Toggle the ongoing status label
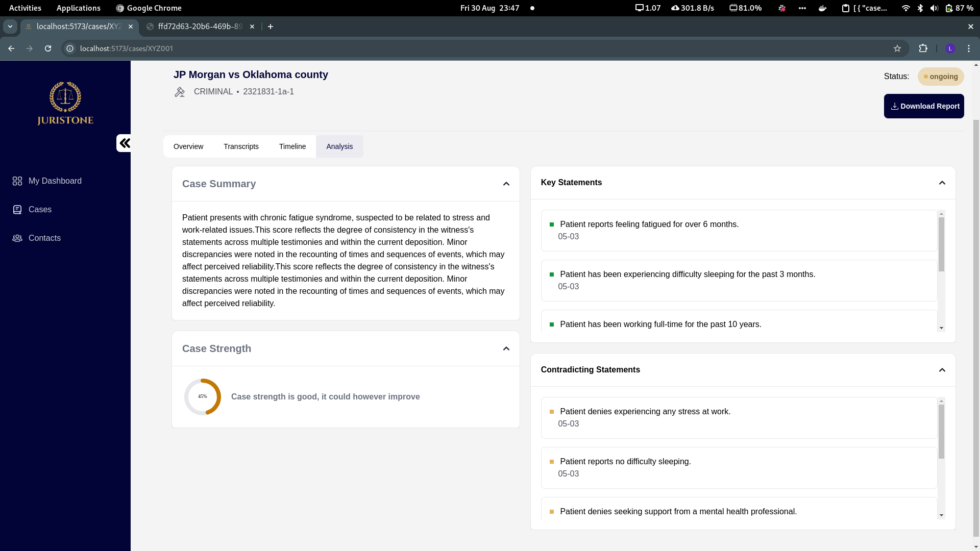 point(940,76)
